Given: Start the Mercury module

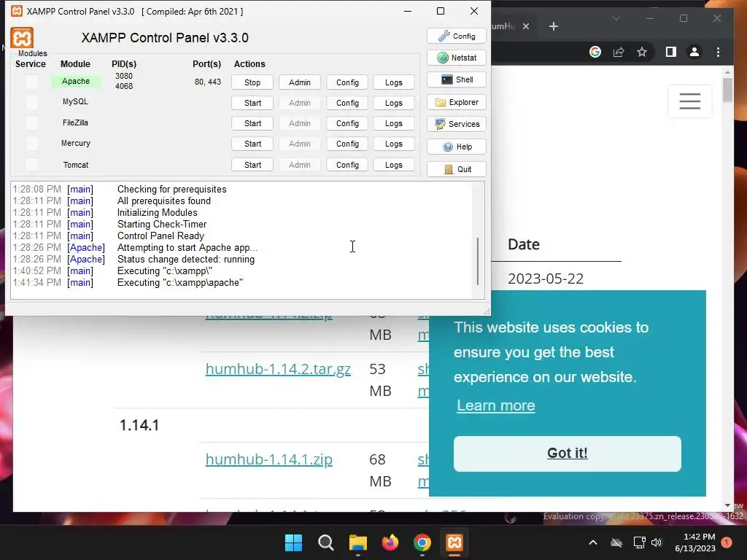Looking at the screenshot, I should click(x=252, y=144).
